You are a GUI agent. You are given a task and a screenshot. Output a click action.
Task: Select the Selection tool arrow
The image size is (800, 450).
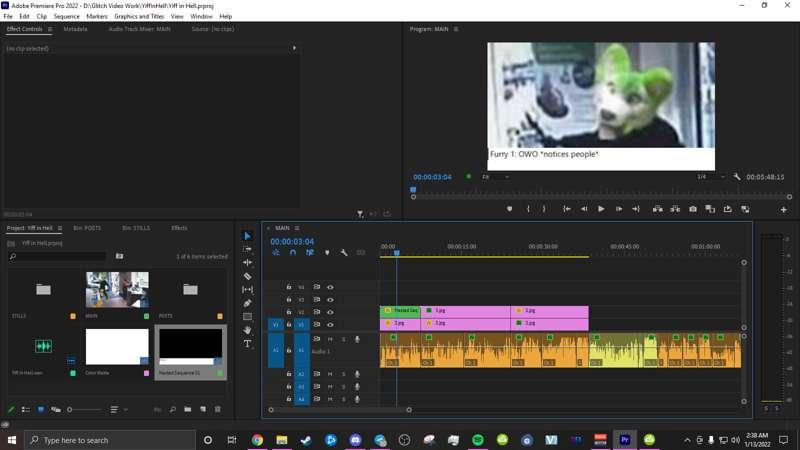point(247,236)
